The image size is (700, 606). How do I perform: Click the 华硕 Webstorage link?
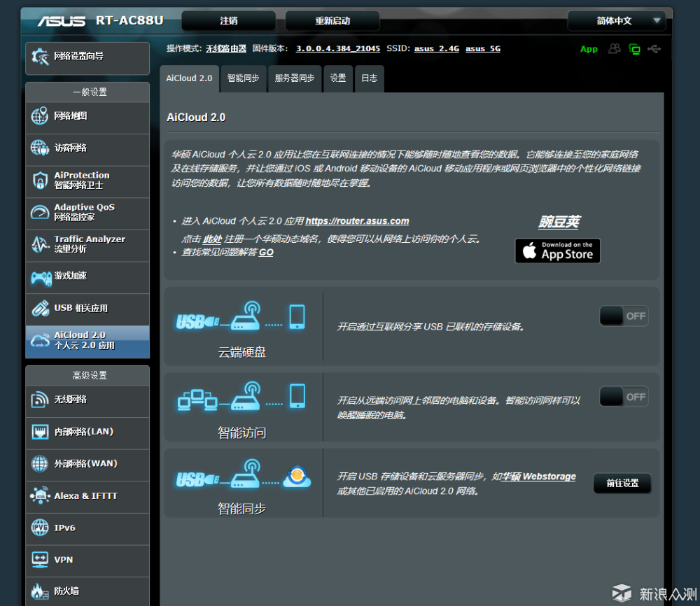538,477
